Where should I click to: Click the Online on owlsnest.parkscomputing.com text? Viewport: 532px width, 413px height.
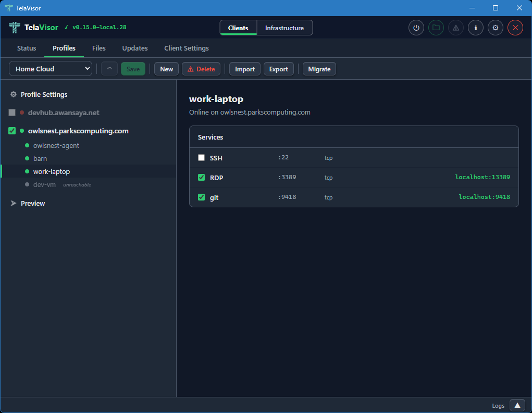[x=250, y=112]
